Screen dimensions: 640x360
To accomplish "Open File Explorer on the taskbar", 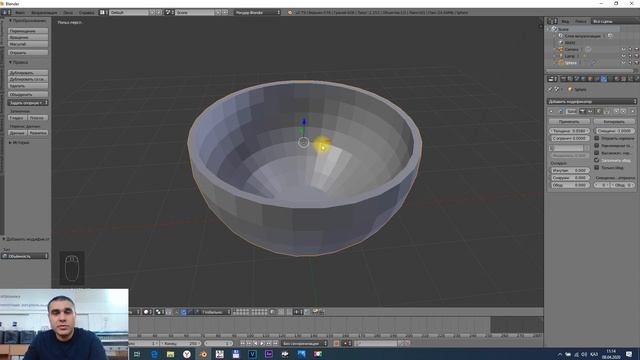I will click(x=170, y=354).
